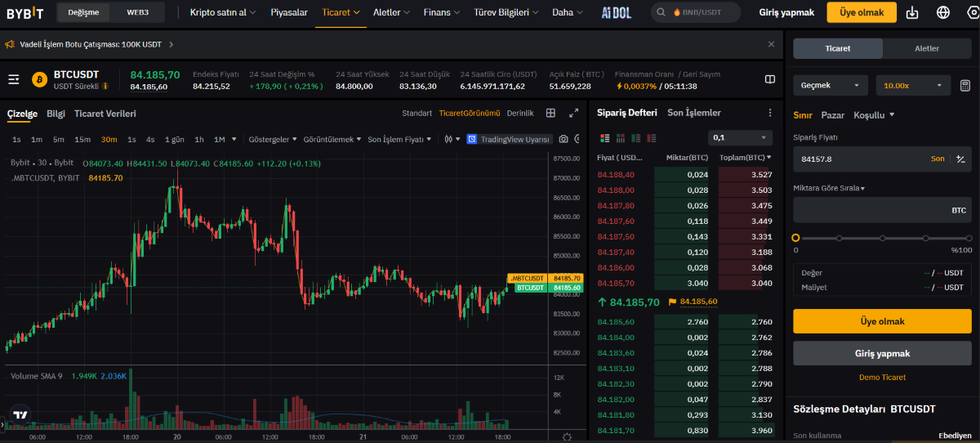Switch to Ticaret Verileri tab
This screenshot has width=980, height=443.
point(105,114)
